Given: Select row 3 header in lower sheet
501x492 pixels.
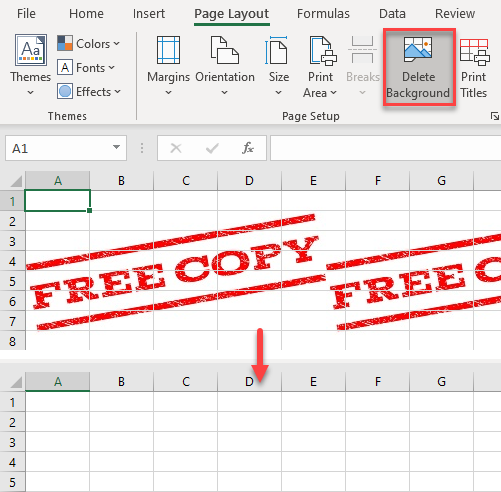Looking at the screenshot, I should click(12, 442).
